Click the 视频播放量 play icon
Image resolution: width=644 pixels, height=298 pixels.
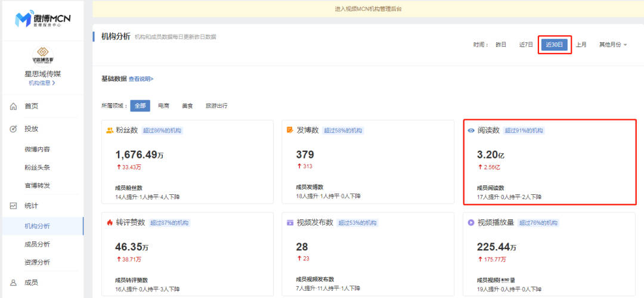point(471,222)
